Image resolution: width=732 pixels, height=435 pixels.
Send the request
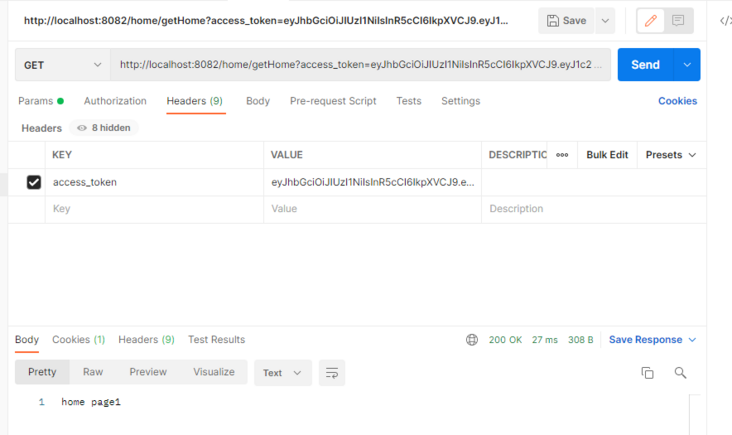(x=646, y=64)
